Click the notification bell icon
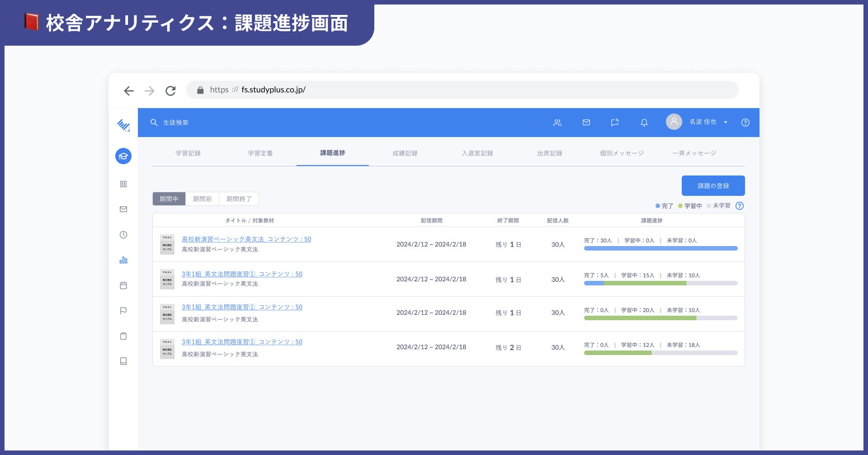868x455 pixels. point(644,123)
